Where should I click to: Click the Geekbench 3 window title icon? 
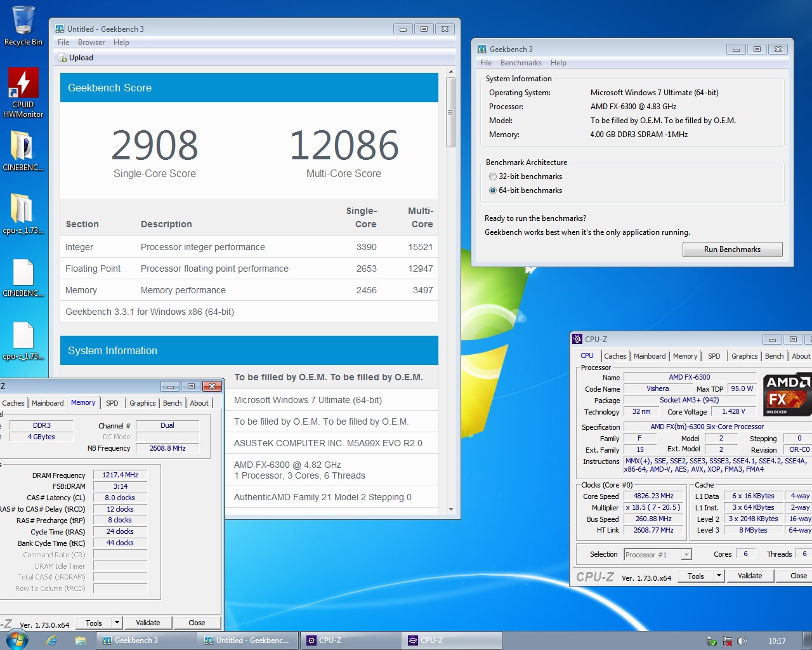482,49
